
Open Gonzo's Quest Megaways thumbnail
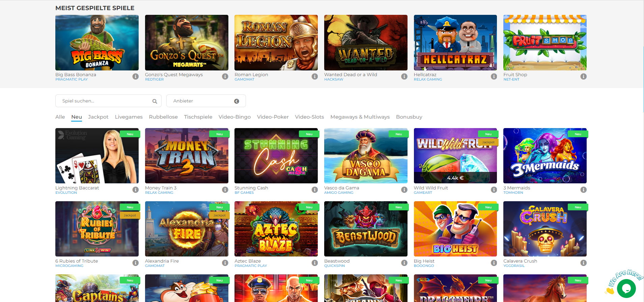187,42
